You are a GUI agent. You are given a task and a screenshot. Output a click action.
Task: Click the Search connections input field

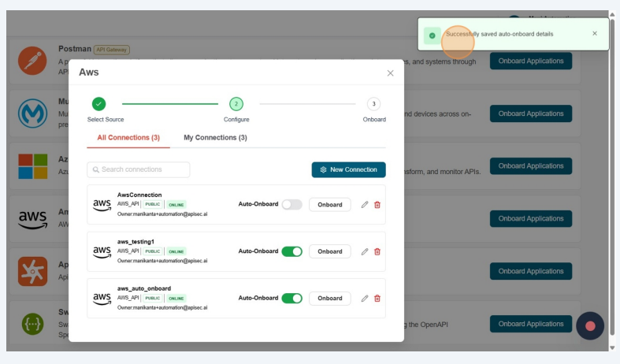pos(139,169)
